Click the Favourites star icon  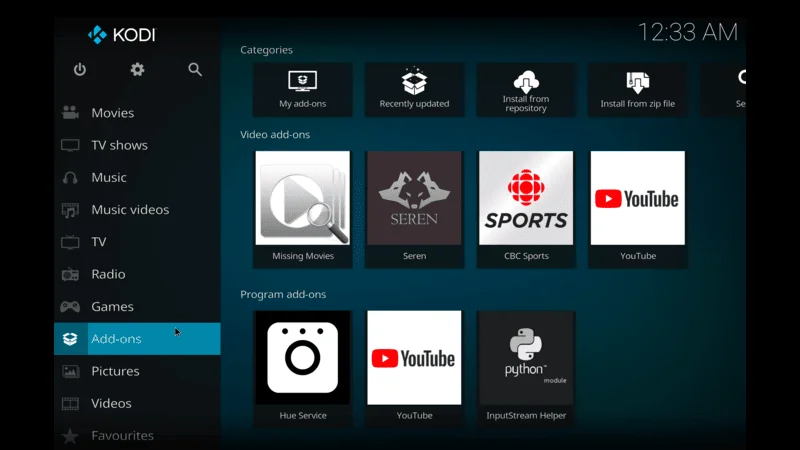pos(70,436)
